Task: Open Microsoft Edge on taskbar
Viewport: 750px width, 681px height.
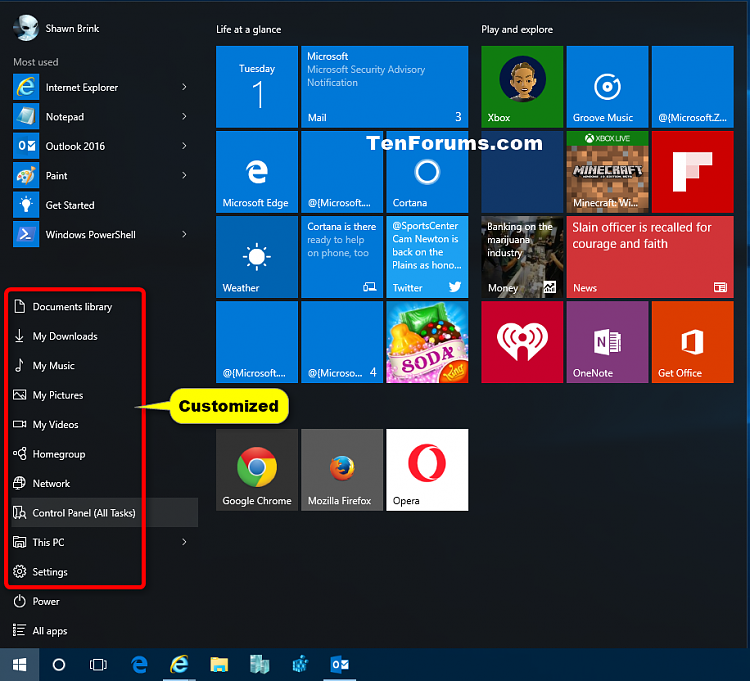Action: coord(139,665)
